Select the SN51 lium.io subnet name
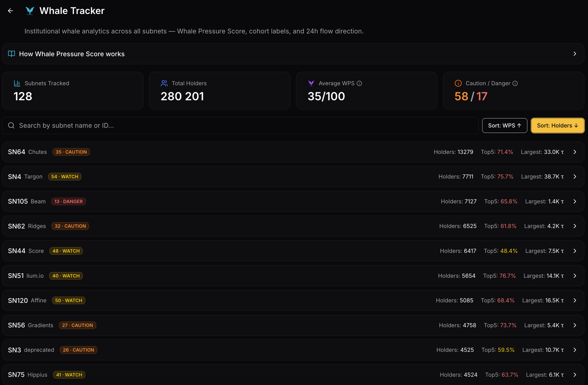The height and width of the screenshot is (385, 588). tap(26, 276)
